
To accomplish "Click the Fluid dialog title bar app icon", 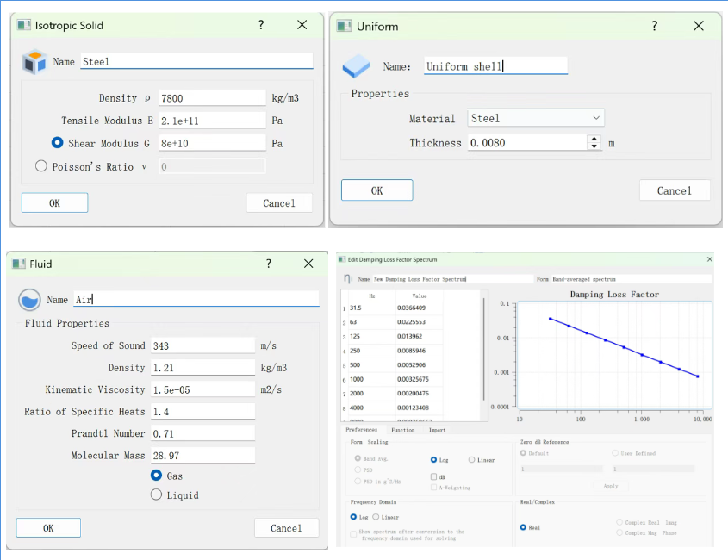I will (x=19, y=264).
